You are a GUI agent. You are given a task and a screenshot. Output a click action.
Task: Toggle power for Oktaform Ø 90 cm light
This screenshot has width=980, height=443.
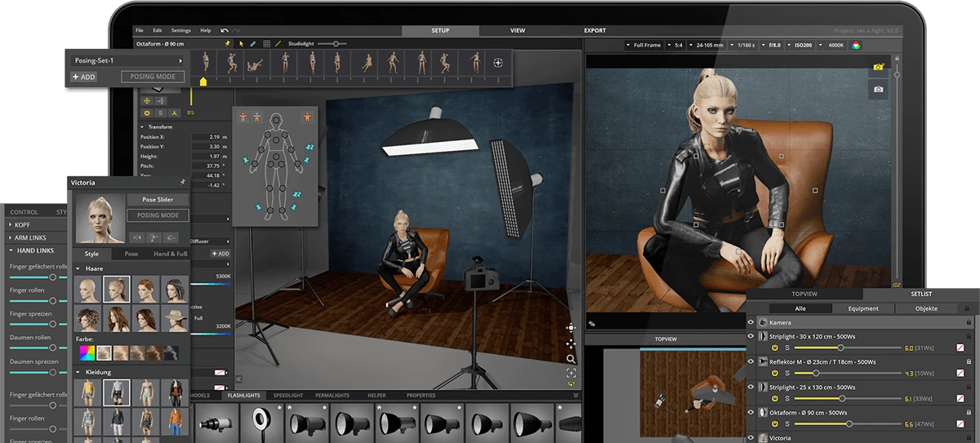click(774, 425)
